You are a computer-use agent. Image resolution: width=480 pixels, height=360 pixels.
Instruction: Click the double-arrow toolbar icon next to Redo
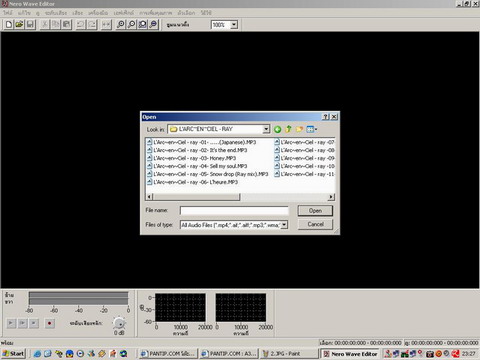106,24
